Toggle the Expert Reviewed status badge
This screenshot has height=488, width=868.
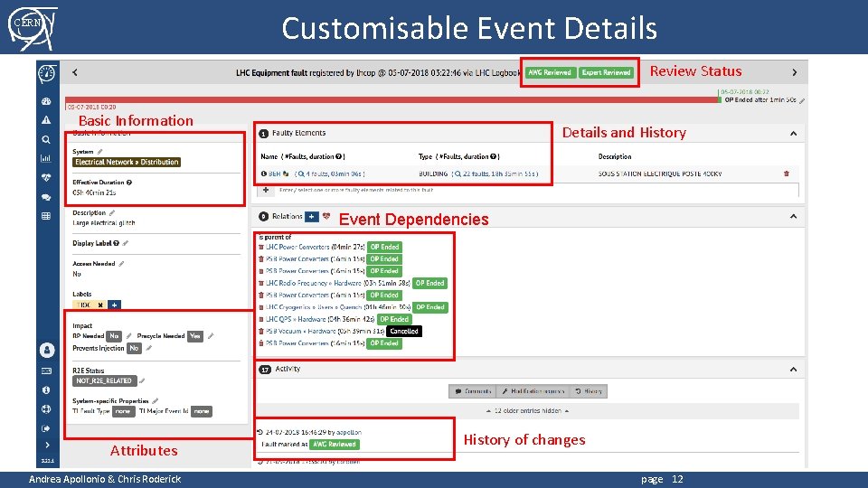coord(606,72)
